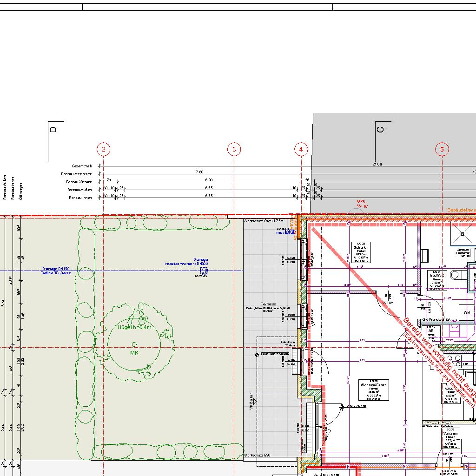The image size is (476, 476).
Task: Select grid axis marker circle 4
Action: (301, 149)
